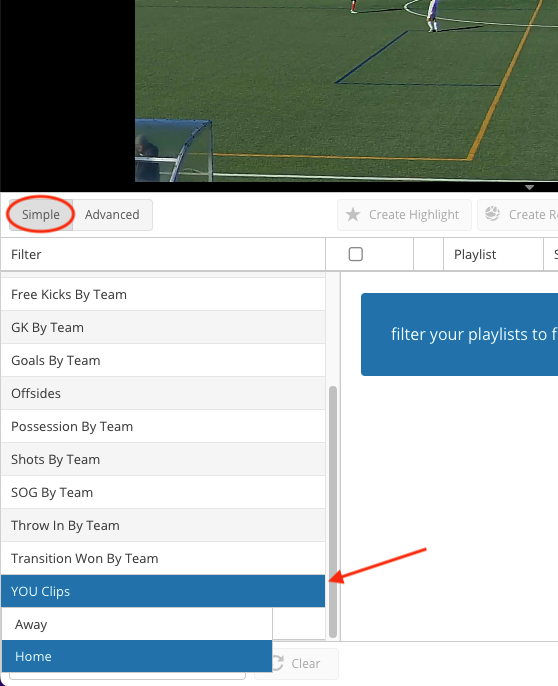Toggle the select-all checkbox in playlist header
The image size is (558, 686).
[355, 254]
